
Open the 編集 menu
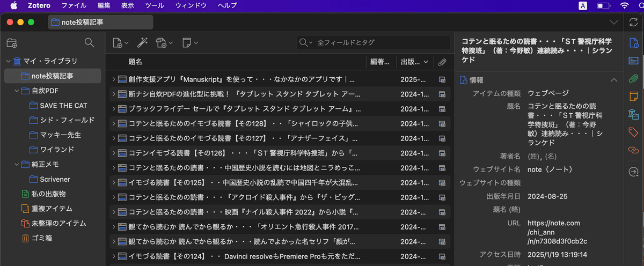point(104,5)
